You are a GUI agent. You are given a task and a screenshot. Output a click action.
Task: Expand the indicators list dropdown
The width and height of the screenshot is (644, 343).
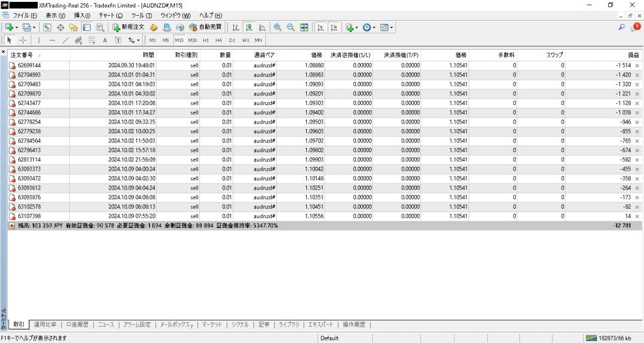357,28
